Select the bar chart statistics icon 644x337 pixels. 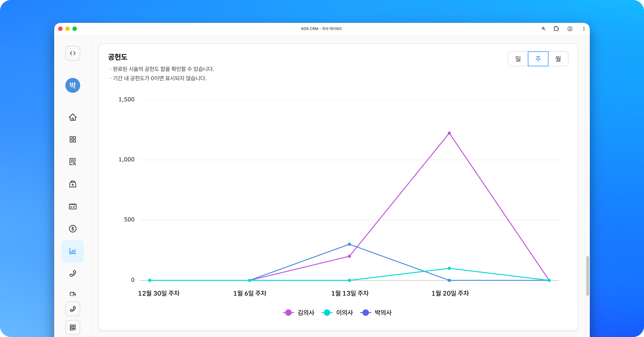coord(73,251)
